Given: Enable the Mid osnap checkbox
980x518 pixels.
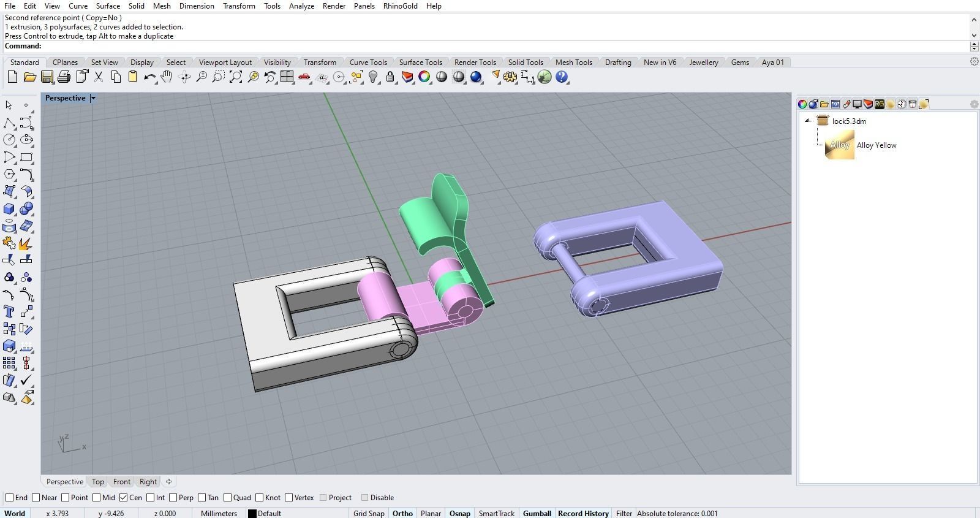Looking at the screenshot, I should click(97, 498).
